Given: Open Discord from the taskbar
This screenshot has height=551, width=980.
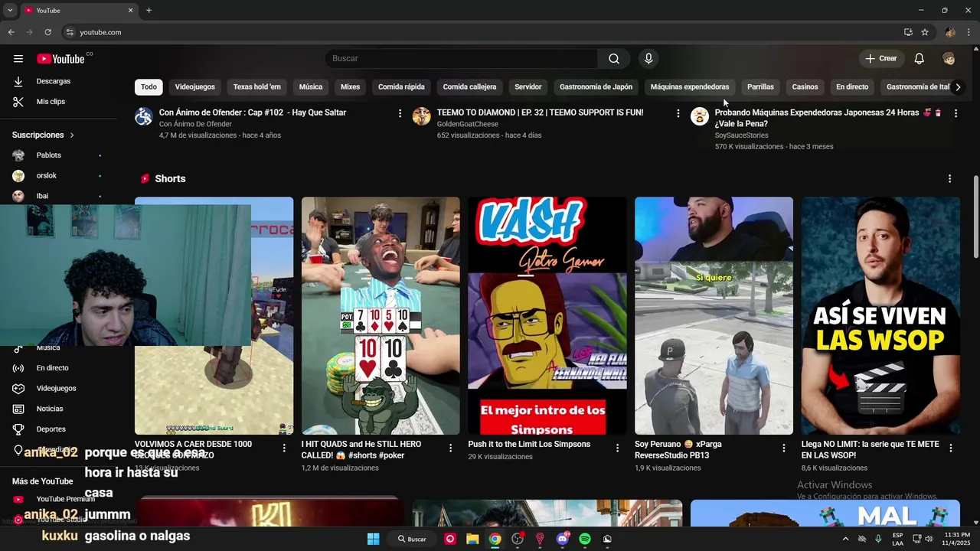Looking at the screenshot, I should [x=563, y=539].
